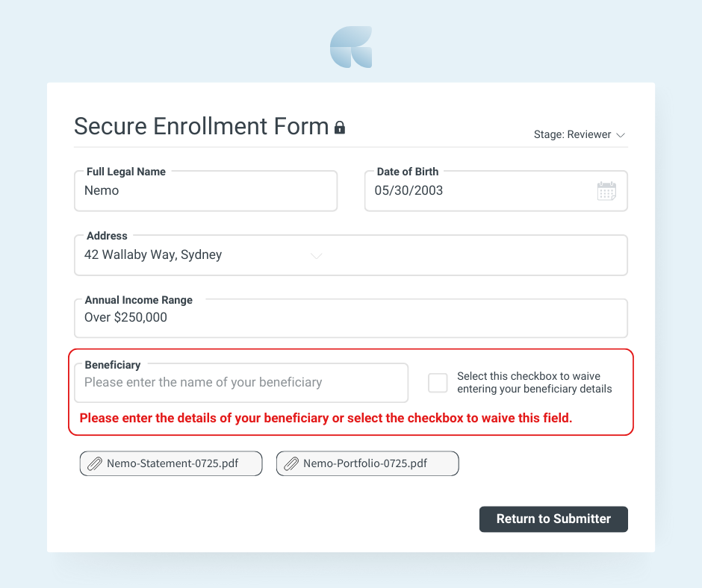Click the lock icon beside the form title

(340, 128)
